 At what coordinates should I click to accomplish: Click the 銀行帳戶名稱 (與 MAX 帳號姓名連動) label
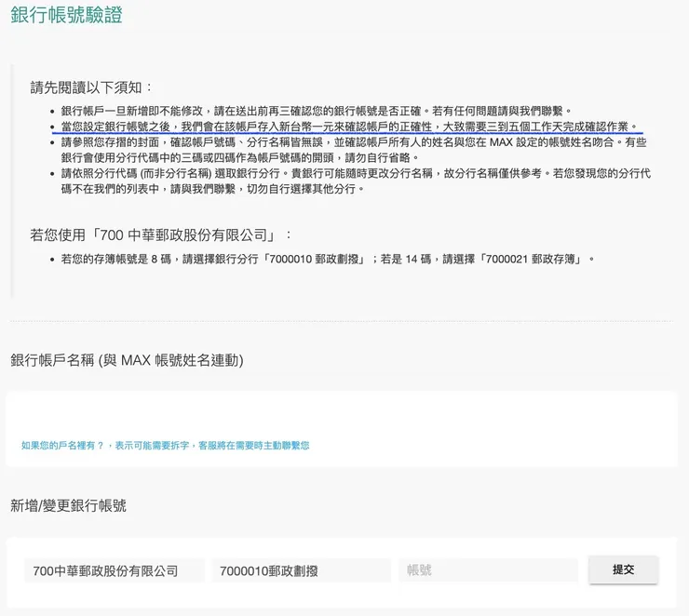[127, 360]
